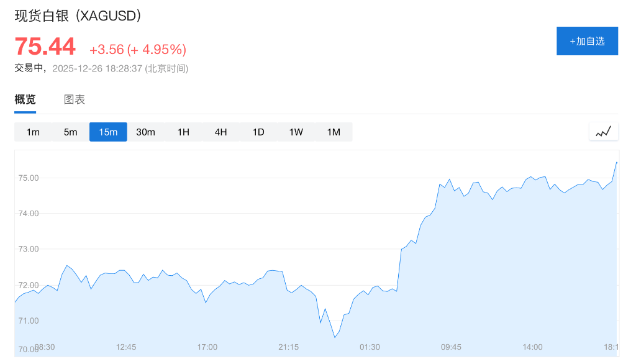Switch to the 概览 tab

tap(25, 99)
